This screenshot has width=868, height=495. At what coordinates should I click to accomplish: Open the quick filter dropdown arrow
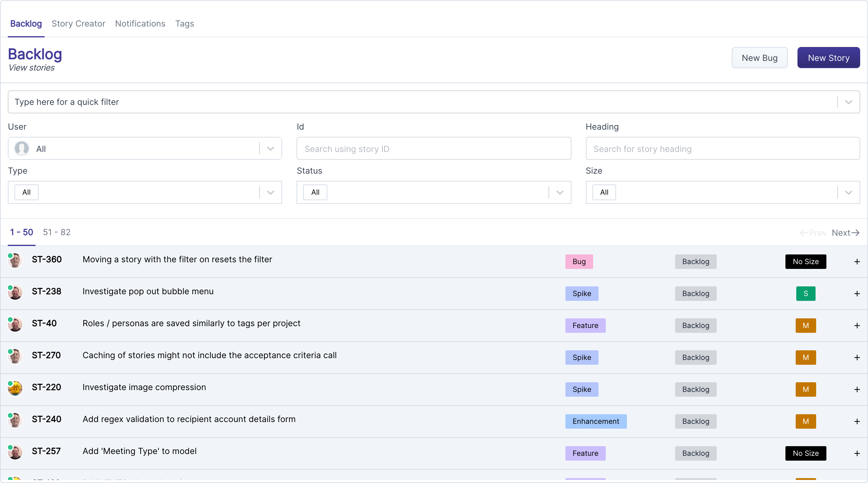(848, 102)
